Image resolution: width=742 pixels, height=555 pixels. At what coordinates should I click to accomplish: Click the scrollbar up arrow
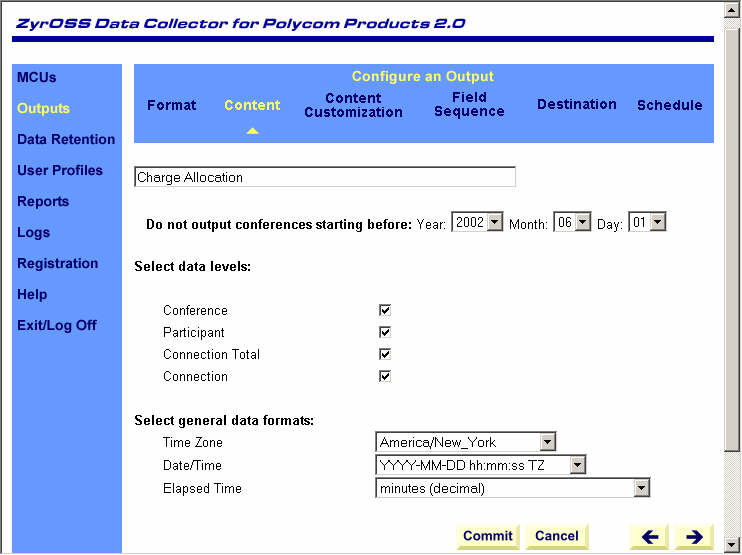point(733,9)
